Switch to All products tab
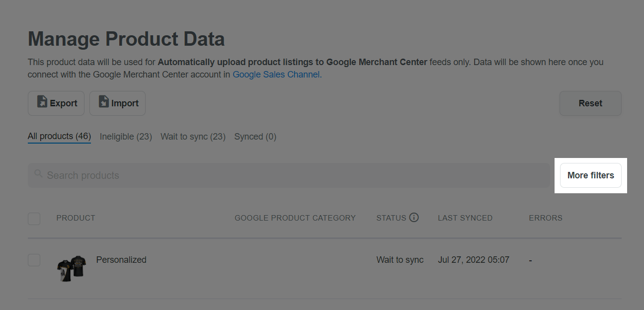Image resolution: width=644 pixels, height=310 pixels. pyautogui.click(x=59, y=136)
